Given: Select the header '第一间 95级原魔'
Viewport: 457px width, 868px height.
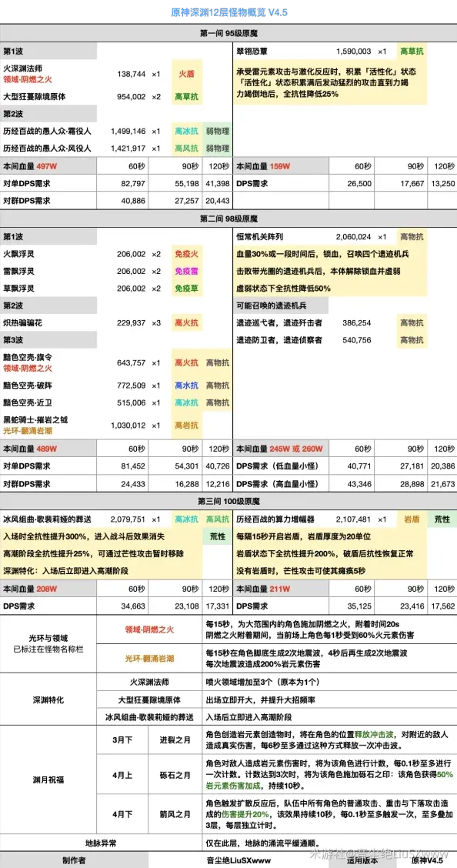Looking at the screenshot, I should click(228, 33).
